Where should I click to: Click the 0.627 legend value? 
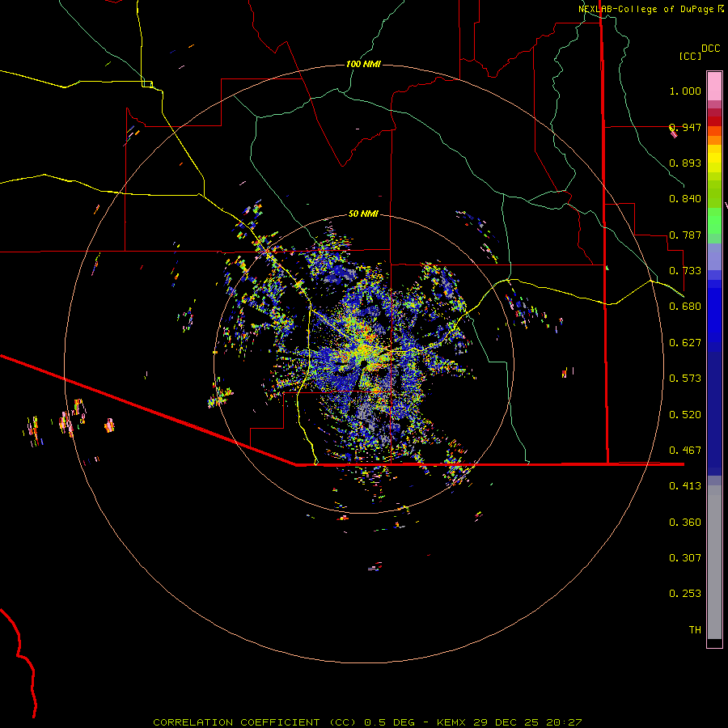click(685, 343)
